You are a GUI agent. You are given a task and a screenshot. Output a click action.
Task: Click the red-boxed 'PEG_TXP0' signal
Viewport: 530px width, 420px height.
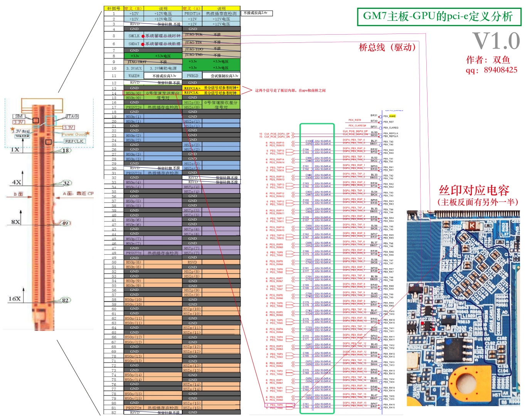[280, 405]
